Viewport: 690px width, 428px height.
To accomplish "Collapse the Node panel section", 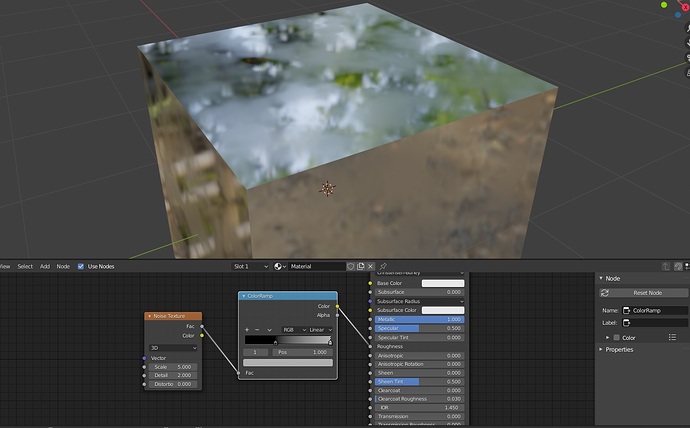I will (x=601, y=278).
